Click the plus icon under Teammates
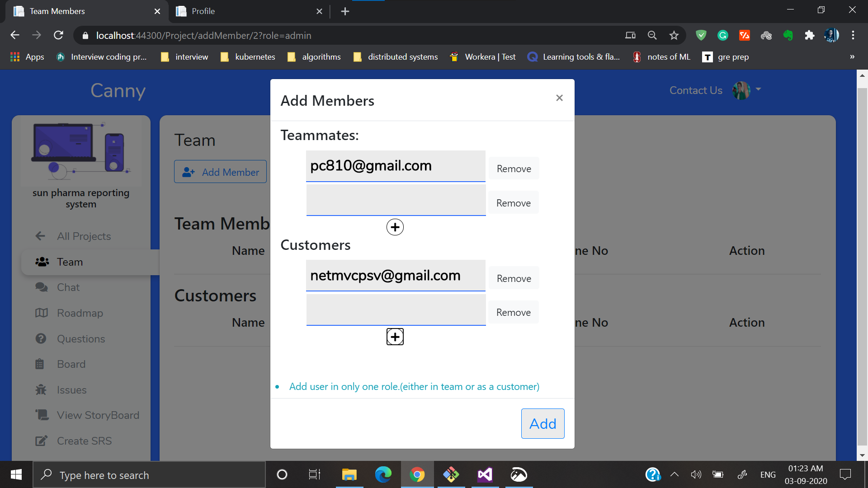 coord(395,227)
